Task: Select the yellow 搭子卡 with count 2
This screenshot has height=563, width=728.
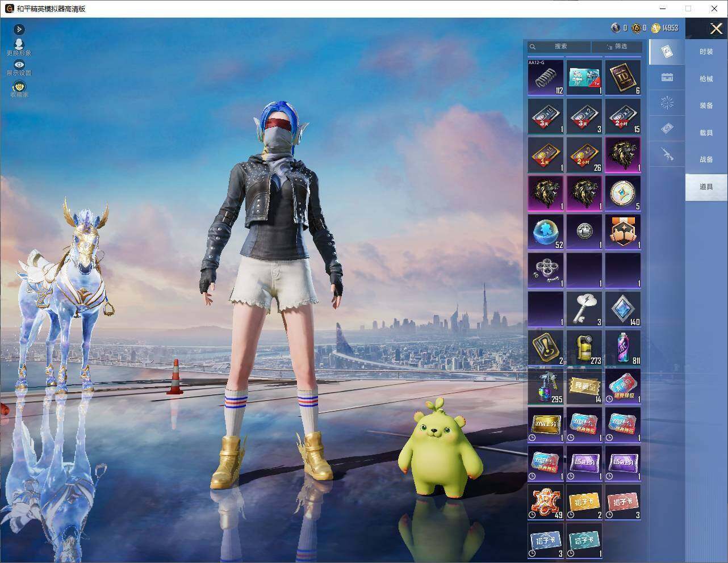Action: [x=584, y=502]
